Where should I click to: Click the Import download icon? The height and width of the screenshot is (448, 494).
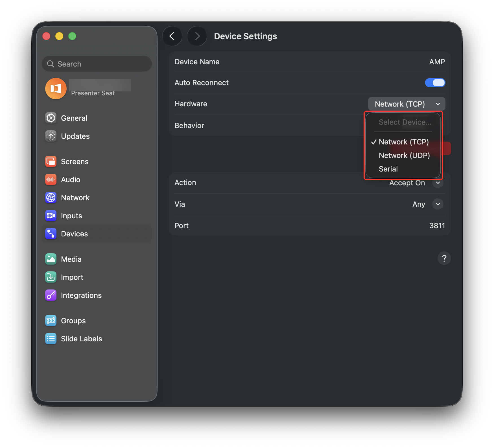(51, 277)
